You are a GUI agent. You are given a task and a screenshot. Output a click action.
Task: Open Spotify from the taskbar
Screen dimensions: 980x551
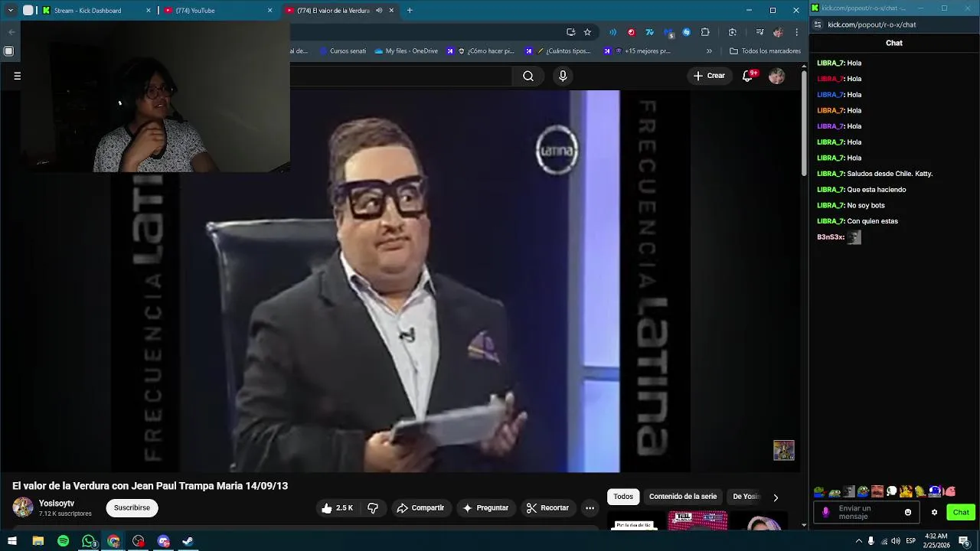coord(64,541)
